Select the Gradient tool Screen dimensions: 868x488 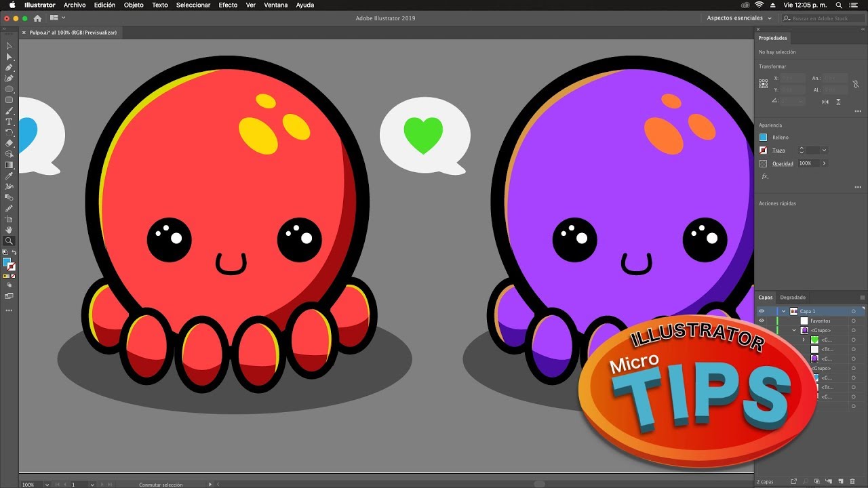9,165
